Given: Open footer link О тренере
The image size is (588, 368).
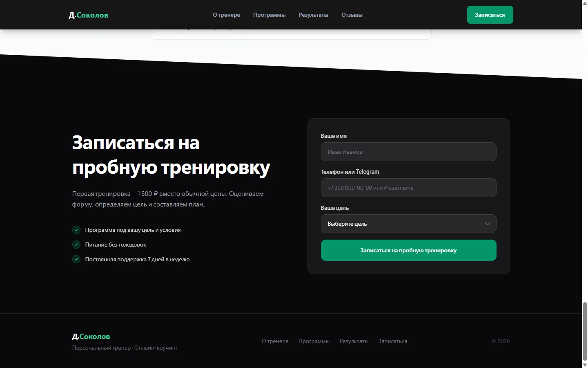Looking at the screenshot, I should (x=275, y=341).
